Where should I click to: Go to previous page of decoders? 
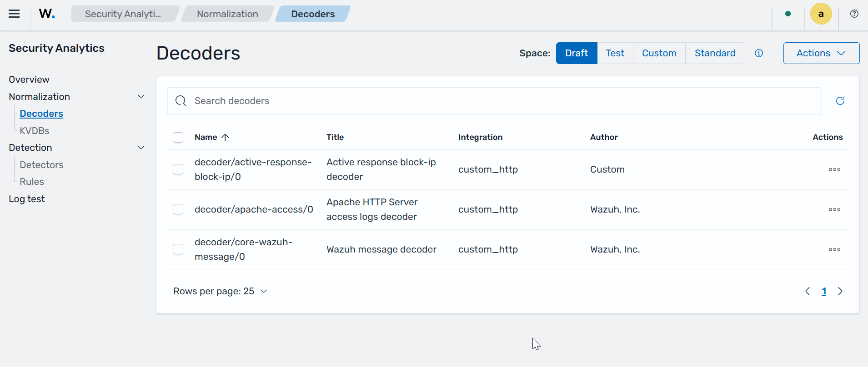(x=808, y=291)
